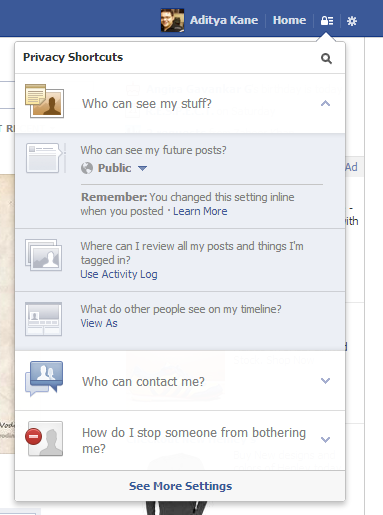Viewport: 383px width, 515px height.
Task: Click the blocked user icon
Action: 44,439
